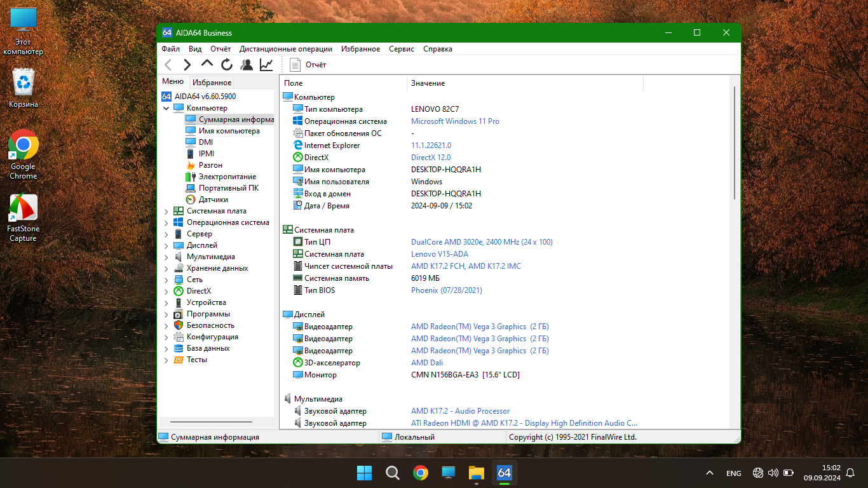Image resolution: width=868 pixels, height=488 pixels.
Task: Expand the Системная плата tree node
Action: tap(166, 212)
